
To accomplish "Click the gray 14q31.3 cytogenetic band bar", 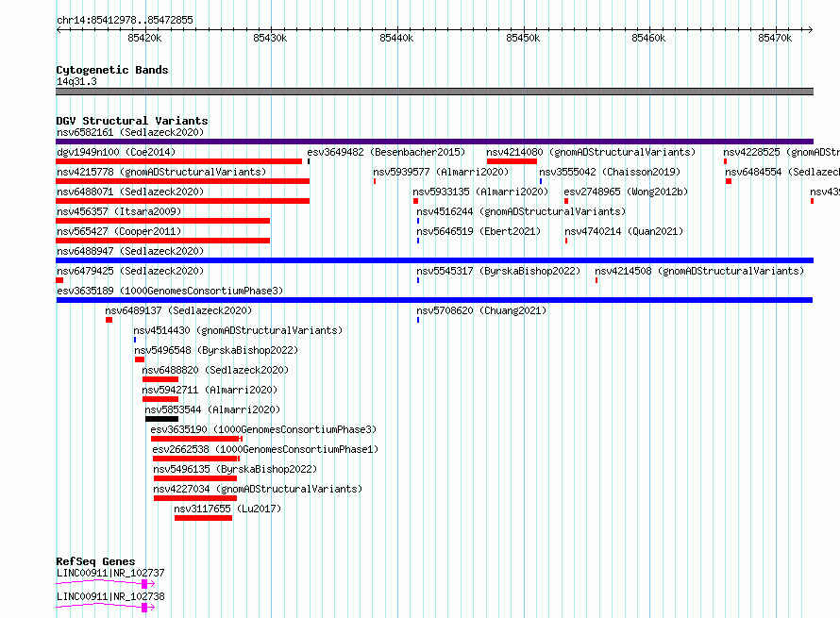I will (434, 92).
